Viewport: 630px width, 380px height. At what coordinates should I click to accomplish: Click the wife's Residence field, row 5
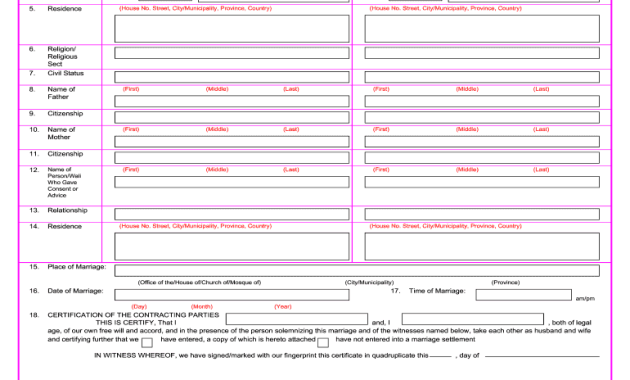pyautogui.click(x=482, y=29)
